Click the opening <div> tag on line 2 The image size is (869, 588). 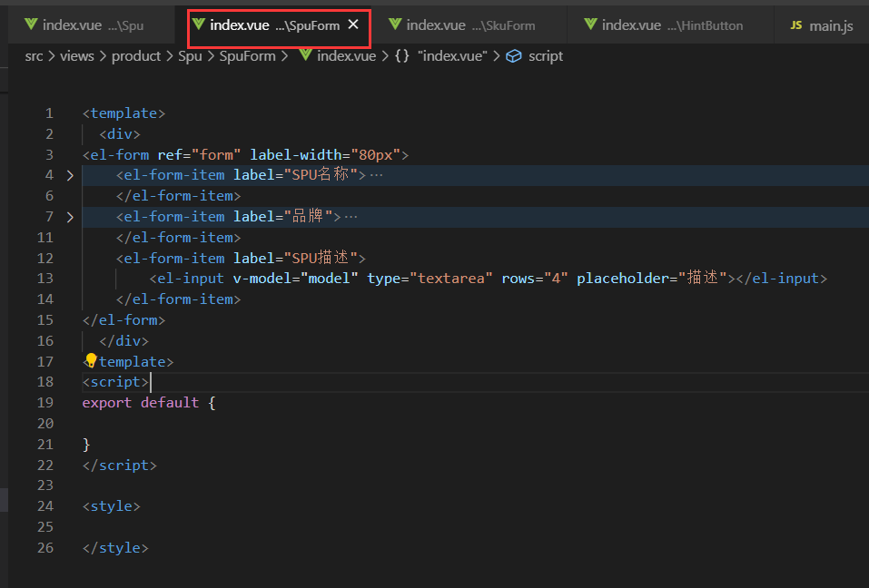pos(120,134)
